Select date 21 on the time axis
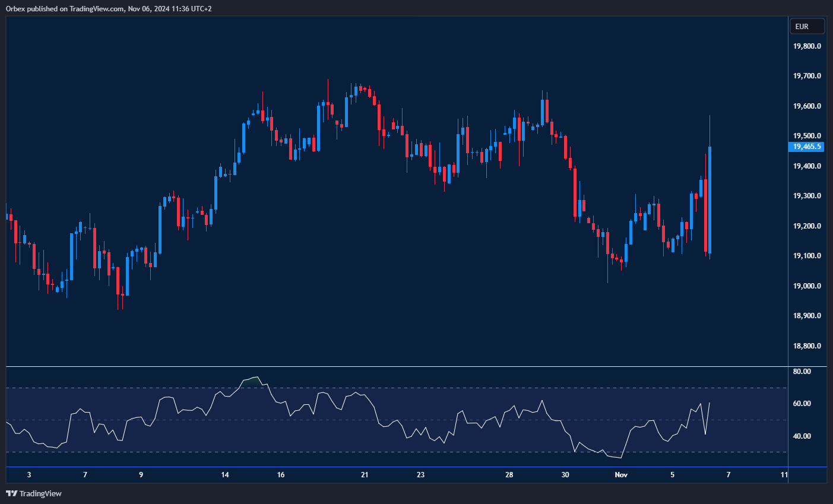 (x=365, y=475)
